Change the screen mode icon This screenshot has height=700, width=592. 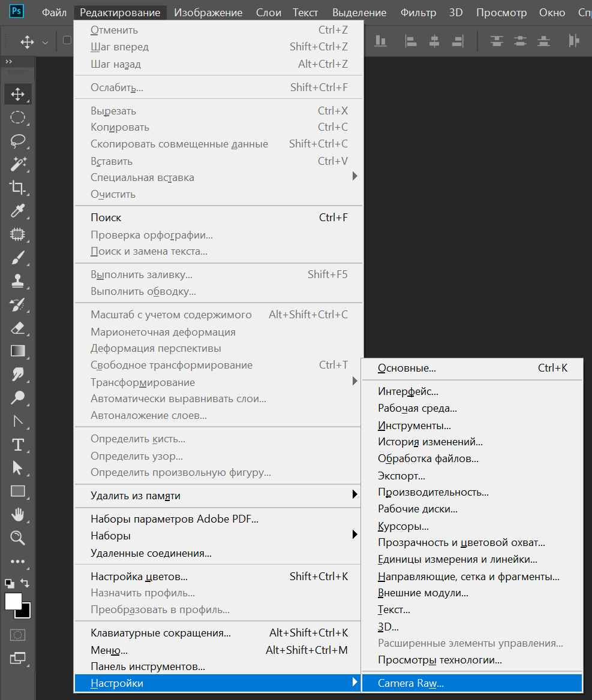click(18, 658)
